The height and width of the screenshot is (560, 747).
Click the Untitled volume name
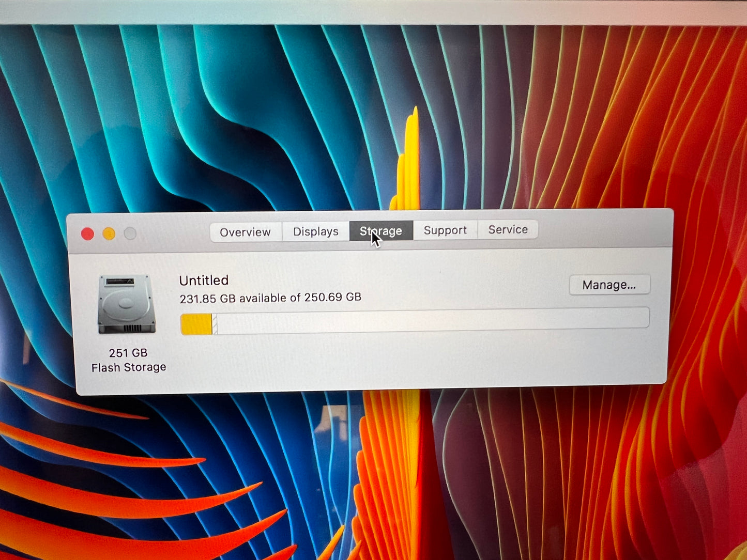[x=204, y=280]
